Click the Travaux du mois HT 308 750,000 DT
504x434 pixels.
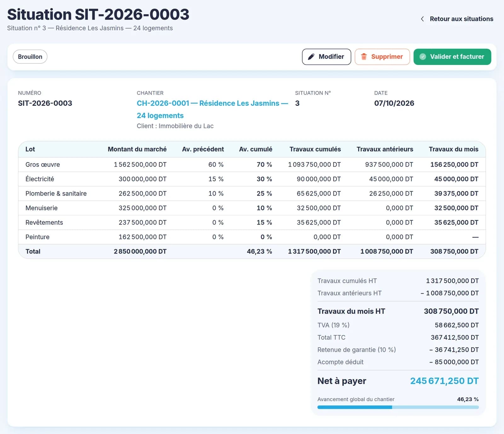tap(451, 311)
